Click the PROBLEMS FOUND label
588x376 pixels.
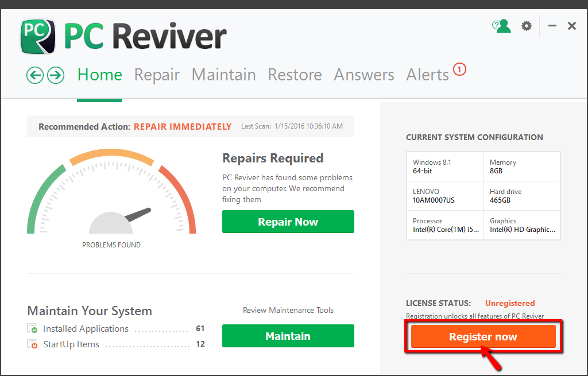[111, 245]
